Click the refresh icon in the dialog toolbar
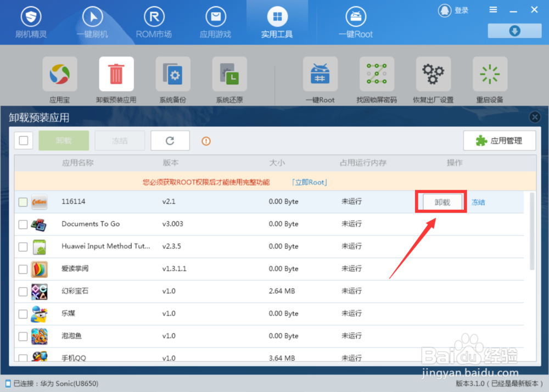This screenshot has width=549, height=392. click(170, 141)
